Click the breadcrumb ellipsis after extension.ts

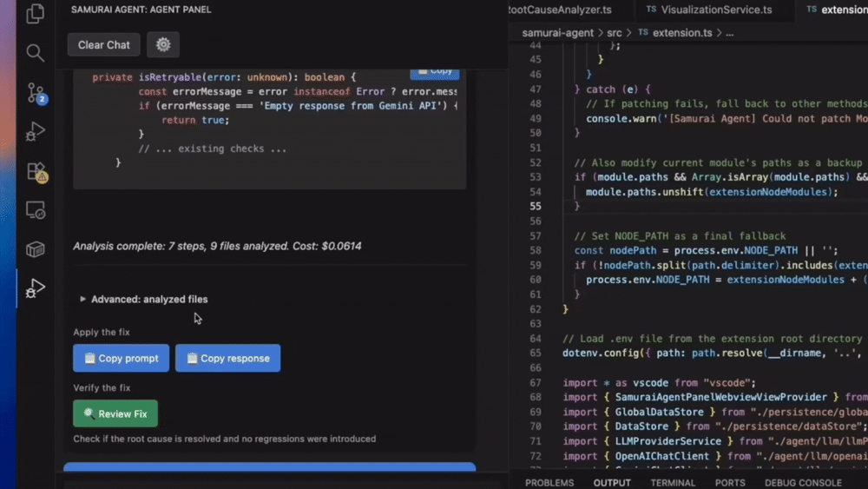pos(730,33)
